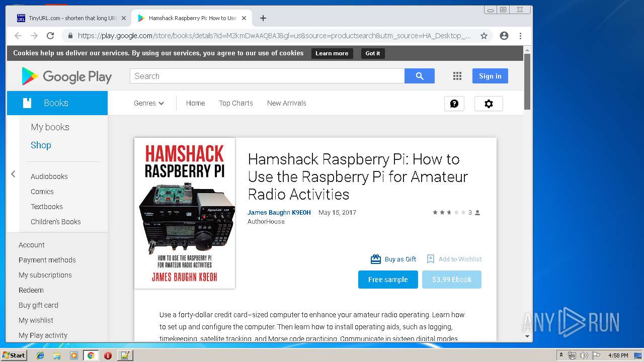Screen dimensions: 644x362
Task: Open the Google apps grid icon
Action: [x=457, y=76]
